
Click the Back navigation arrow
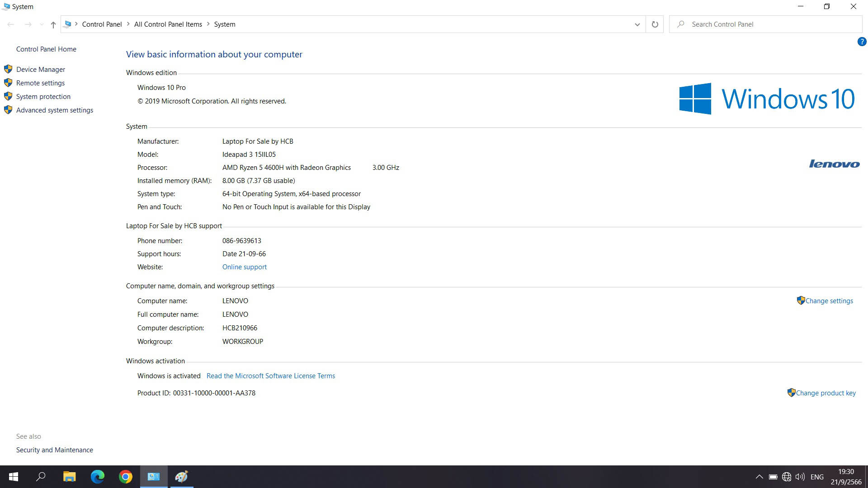pyautogui.click(x=11, y=24)
